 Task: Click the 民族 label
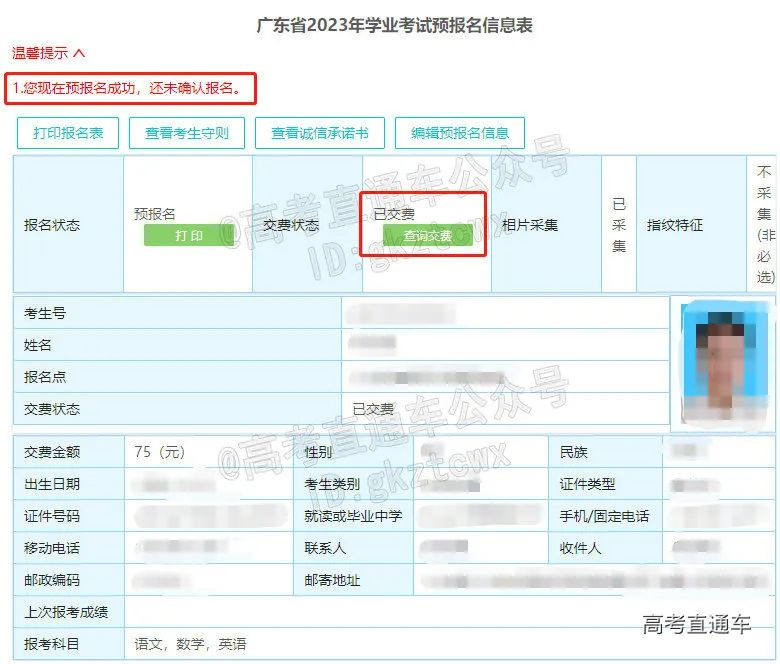[574, 452]
